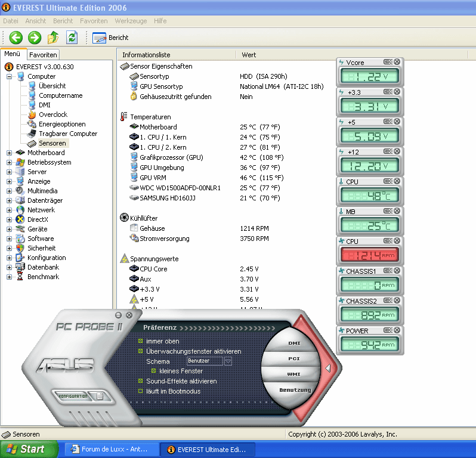Switch to Forum de Luxx taskbar window

point(112,449)
